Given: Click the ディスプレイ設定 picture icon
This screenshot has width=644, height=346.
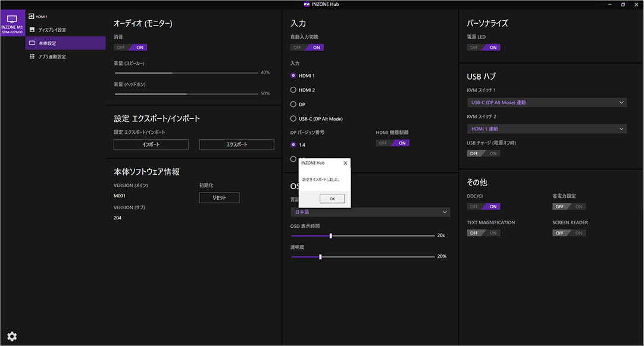Looking at the screenshot, I should click(x=32, y=30).
